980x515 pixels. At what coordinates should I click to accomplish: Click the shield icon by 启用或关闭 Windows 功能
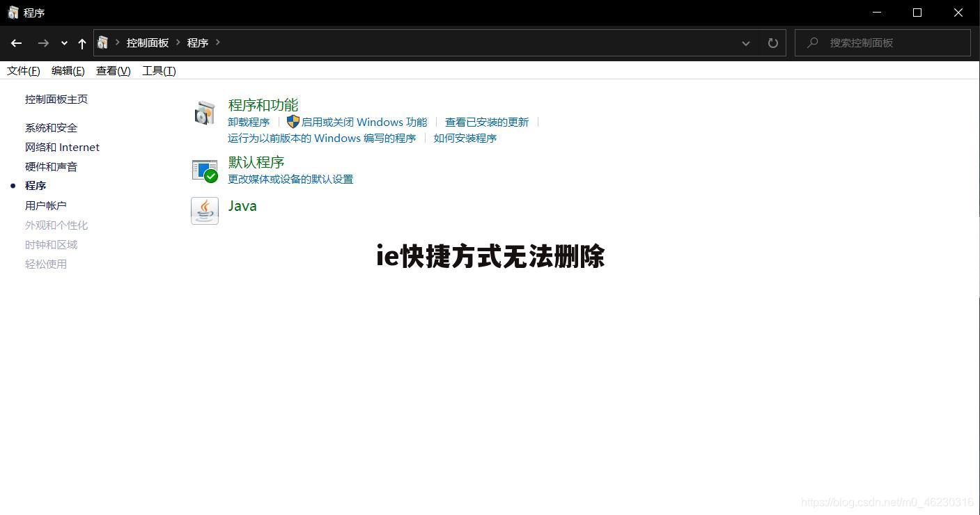(293, 122)
